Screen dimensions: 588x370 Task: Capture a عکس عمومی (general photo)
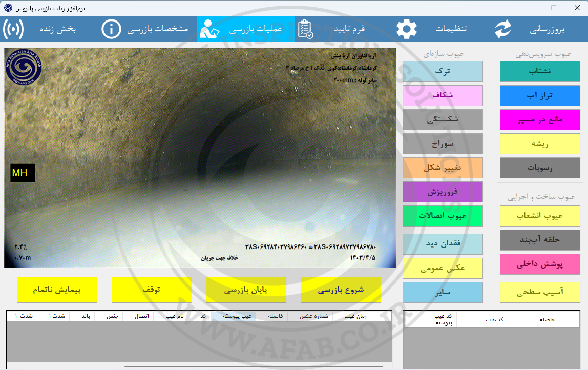(443, 268)
